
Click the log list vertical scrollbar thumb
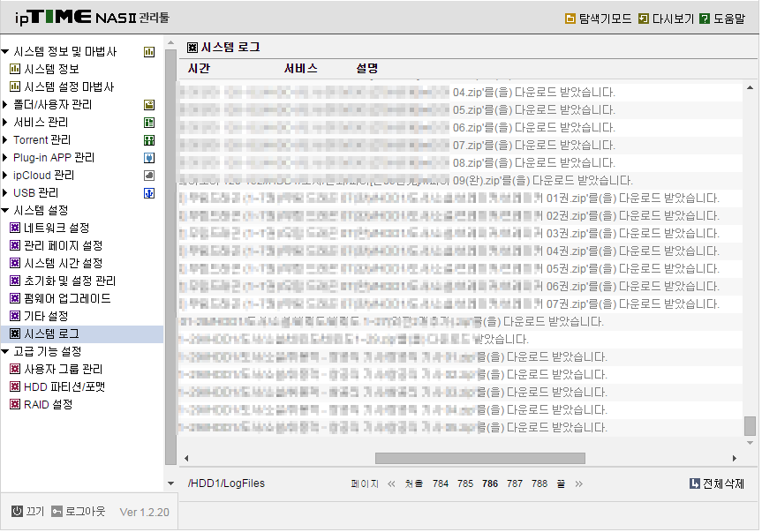[x=750, y=426]
